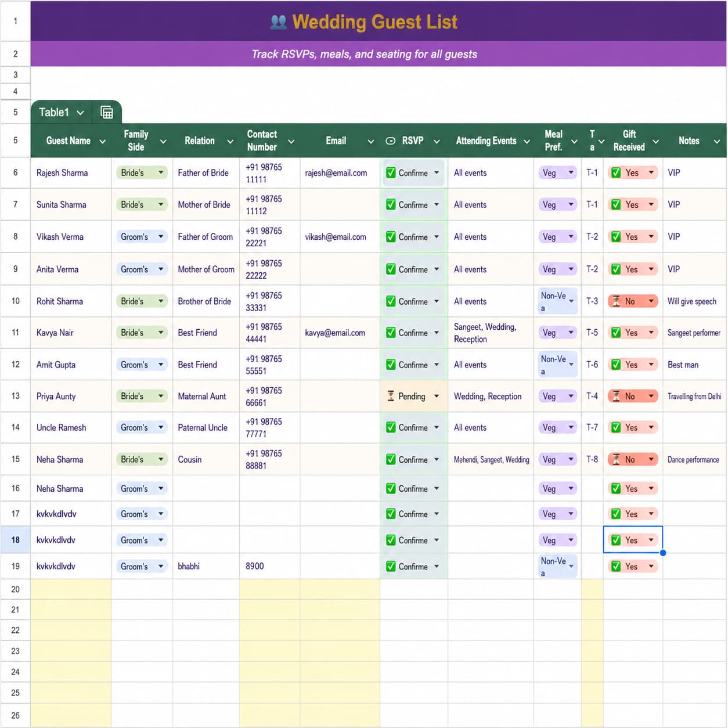Click the blue fill handle on the selected cell
The height and width of the screenshot is (728, 728).
click(663, 553)
